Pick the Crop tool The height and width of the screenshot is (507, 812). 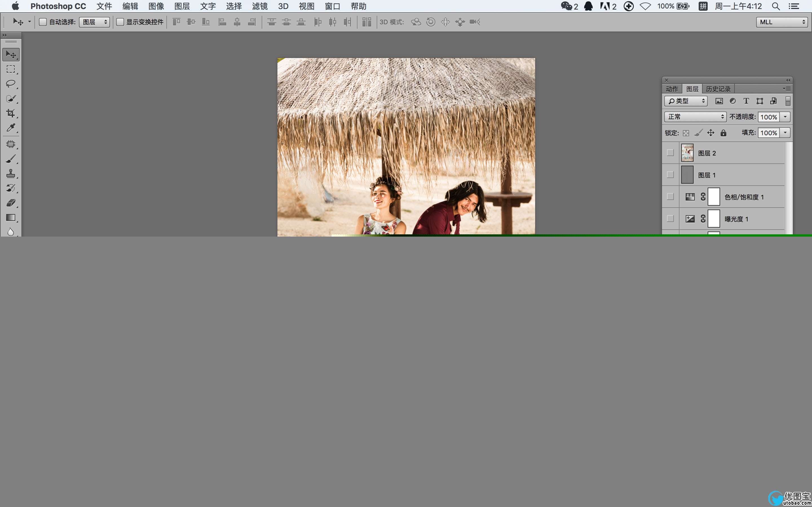(11, 113)
